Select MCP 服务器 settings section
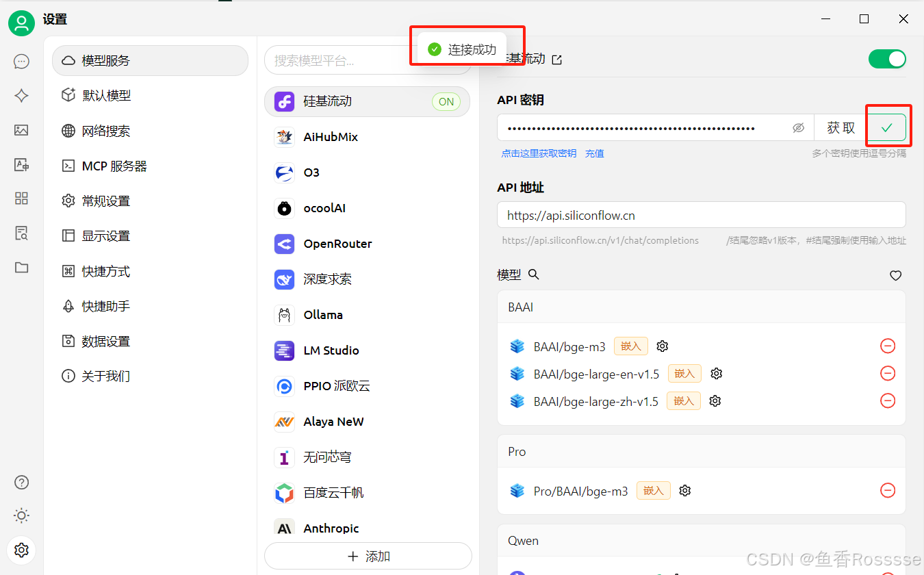The image size is (924, 575). [x=150, y=166]
